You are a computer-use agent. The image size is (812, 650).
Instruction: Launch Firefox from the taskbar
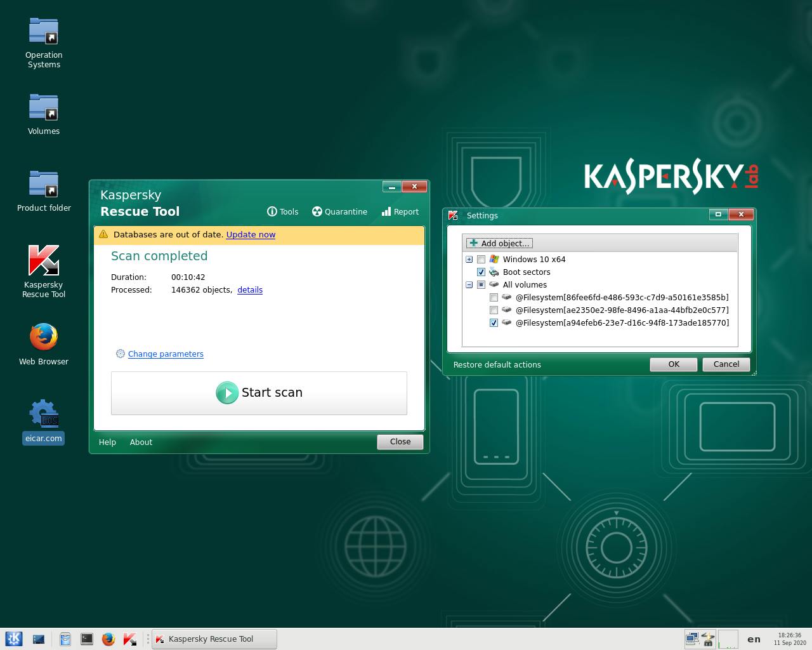tap(108, 639)
